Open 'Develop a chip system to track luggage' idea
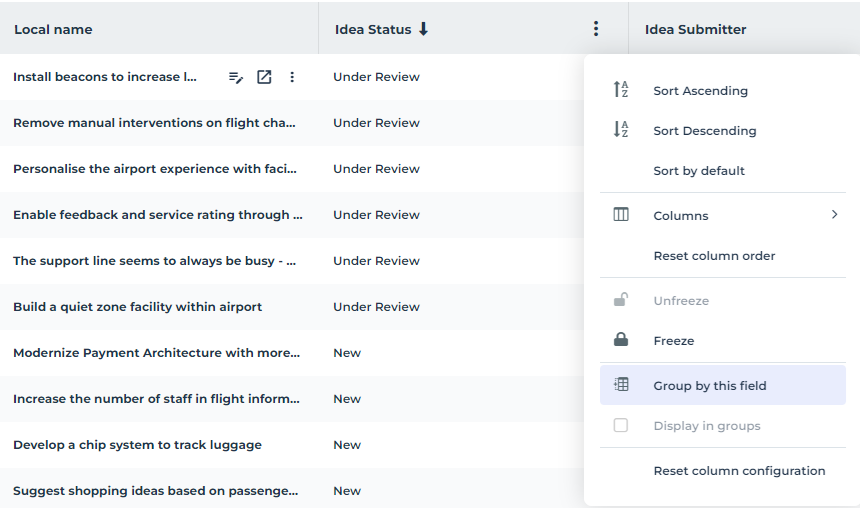Screen dimensions: 860x508 click(x=137, y=445)
